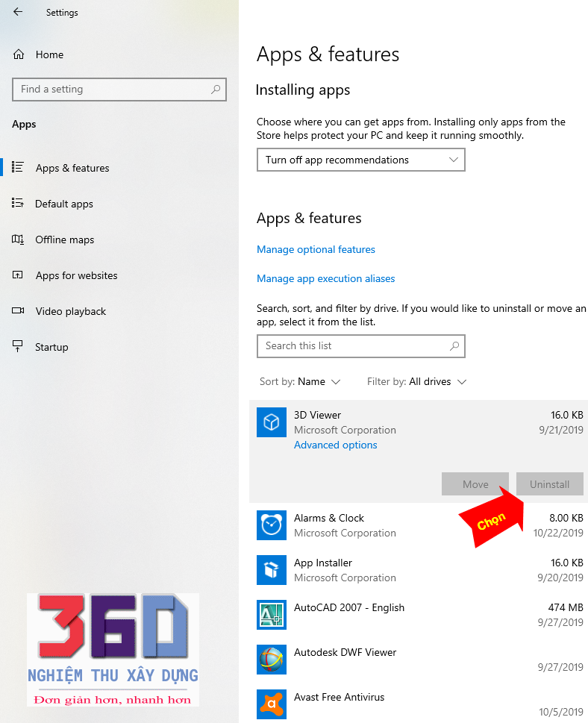Open Advanced options for 3D Viewer

(336, 445)
